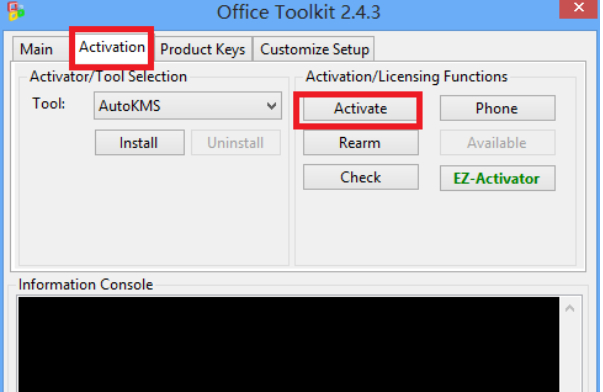This screenshot has width=603, height=392.
Task: Go to the Customize Setup tab
Action: pyautogui.click(x=314, y=49)
